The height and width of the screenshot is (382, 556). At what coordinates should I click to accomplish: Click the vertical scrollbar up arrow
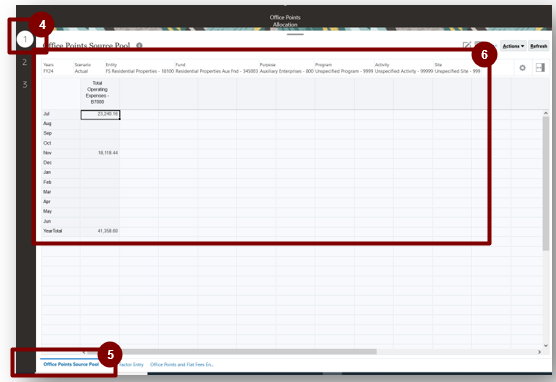coord(546,113)
